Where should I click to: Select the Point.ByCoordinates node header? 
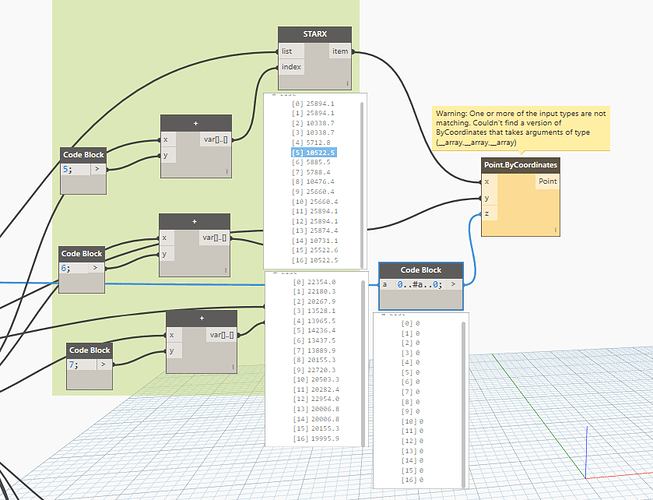(520, 164)
